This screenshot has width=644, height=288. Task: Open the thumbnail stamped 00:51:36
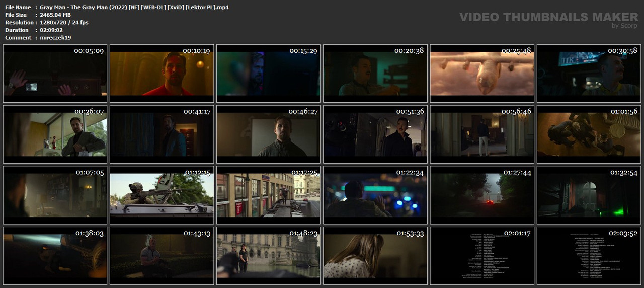click(x=375, y=134)
